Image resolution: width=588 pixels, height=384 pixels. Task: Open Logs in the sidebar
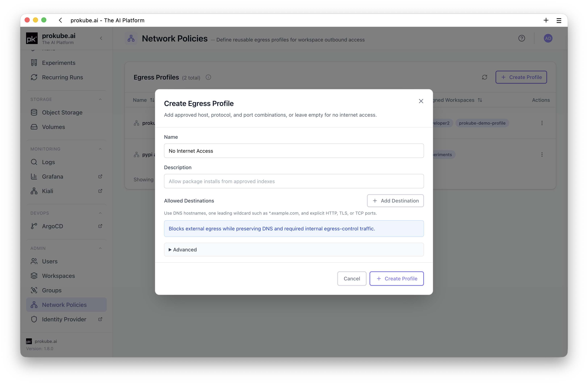tap(66, 162)
